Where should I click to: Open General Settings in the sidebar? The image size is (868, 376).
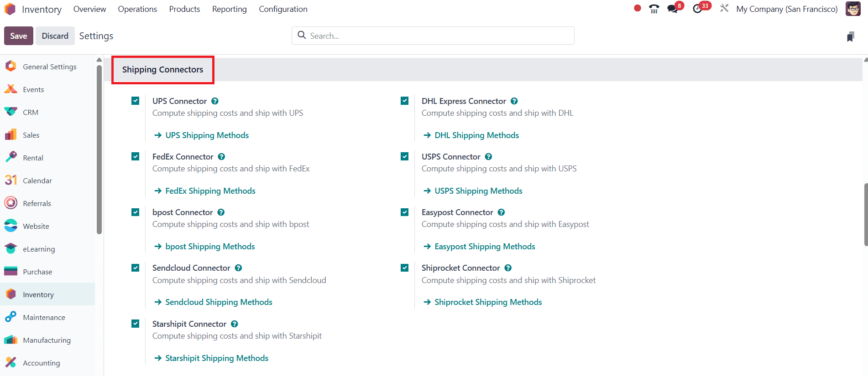pyautogui.click(x=47, y=67)
